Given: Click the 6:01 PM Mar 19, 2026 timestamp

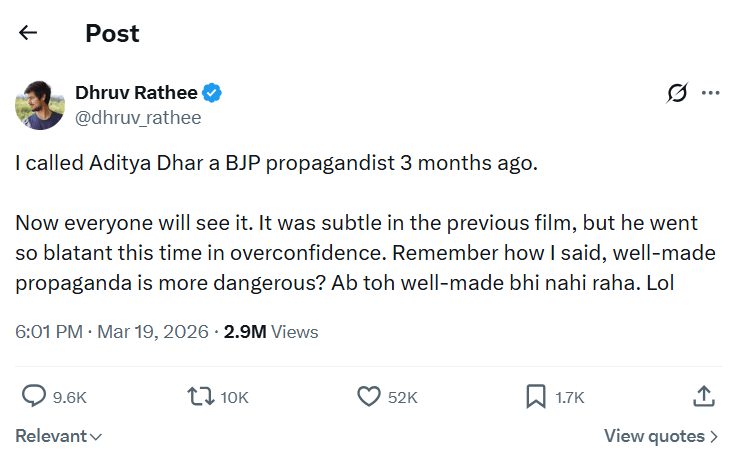Looking at the screenshot, I should [111, 332].
